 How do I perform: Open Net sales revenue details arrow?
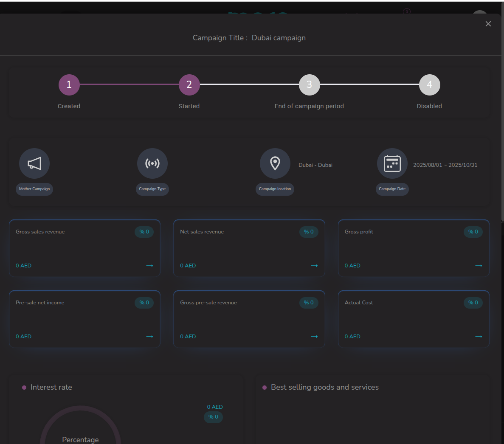coord(314,266)
